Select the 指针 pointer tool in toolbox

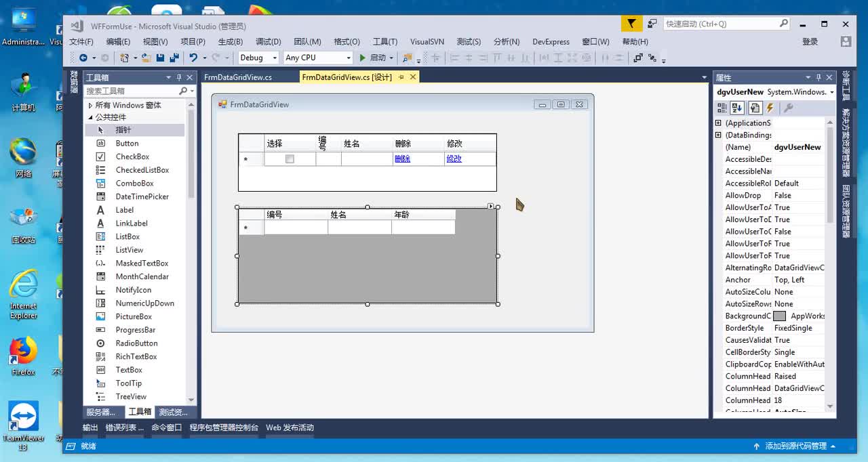pyautogui.click(x=134, y=130)
